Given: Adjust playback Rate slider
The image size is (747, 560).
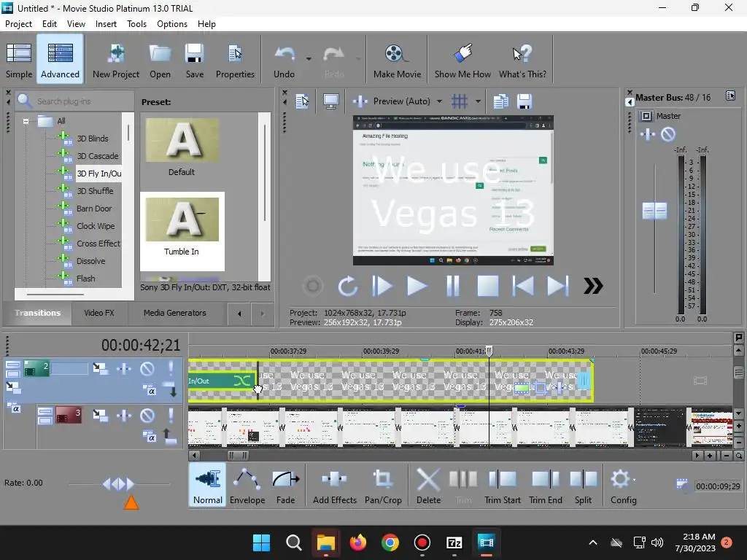Looking at the screenshot, I should [119, 484].
